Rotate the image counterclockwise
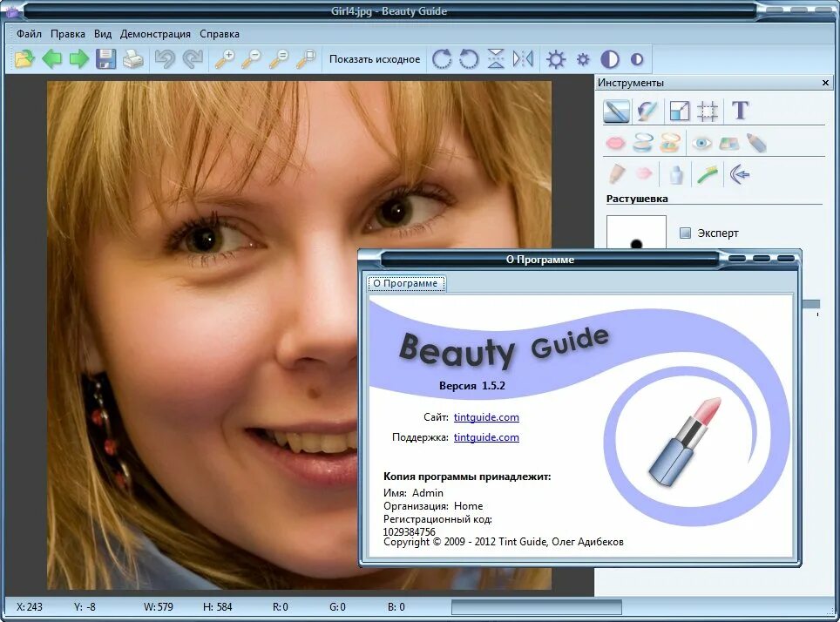This screenshot has width=840, height=622. pos(469,59)
